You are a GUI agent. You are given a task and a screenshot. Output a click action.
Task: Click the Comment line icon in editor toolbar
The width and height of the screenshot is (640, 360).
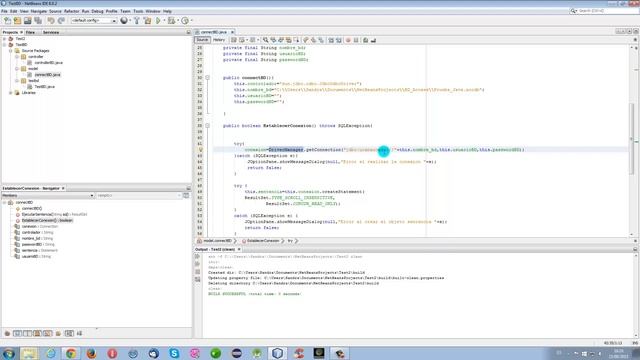365,40
